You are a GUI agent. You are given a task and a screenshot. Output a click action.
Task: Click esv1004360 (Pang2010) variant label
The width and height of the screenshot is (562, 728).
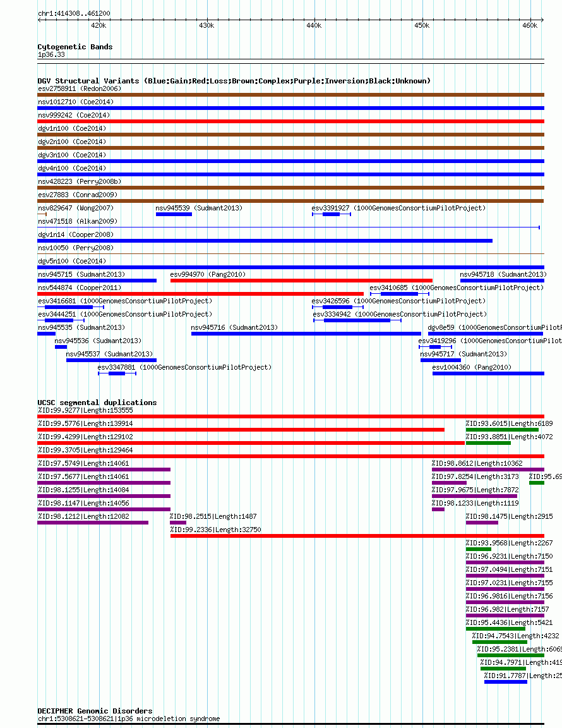pos(472,368)
